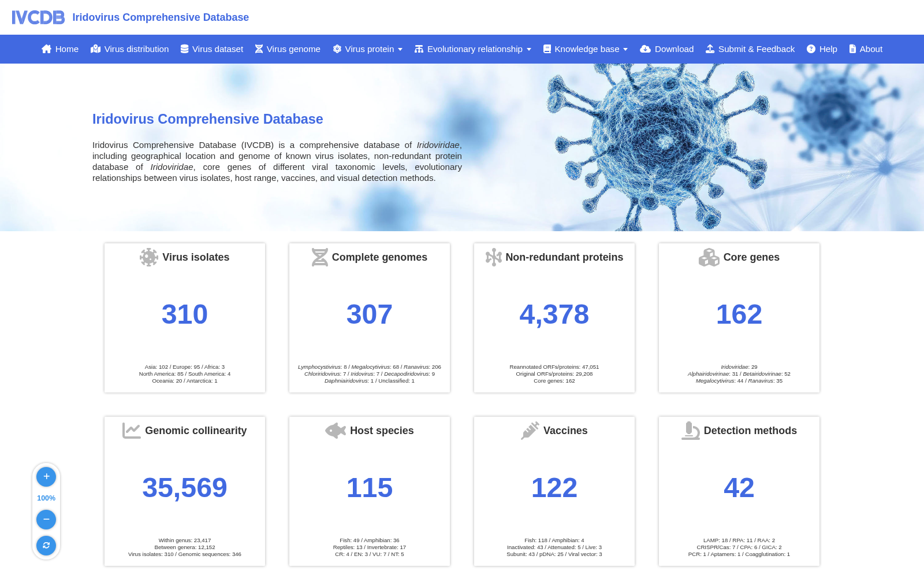Viewport: 924px width, 578px height.
Task: Click the Download cloud icon
Action: 646,49
